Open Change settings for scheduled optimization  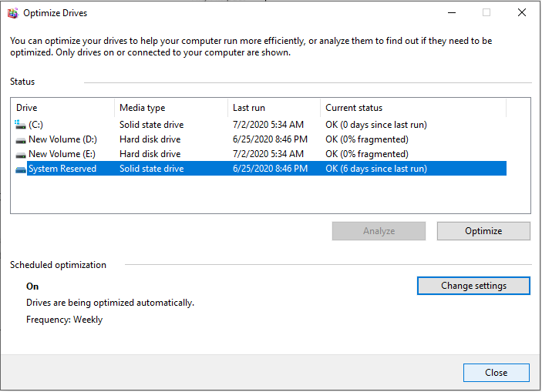[x=473, y=286]
